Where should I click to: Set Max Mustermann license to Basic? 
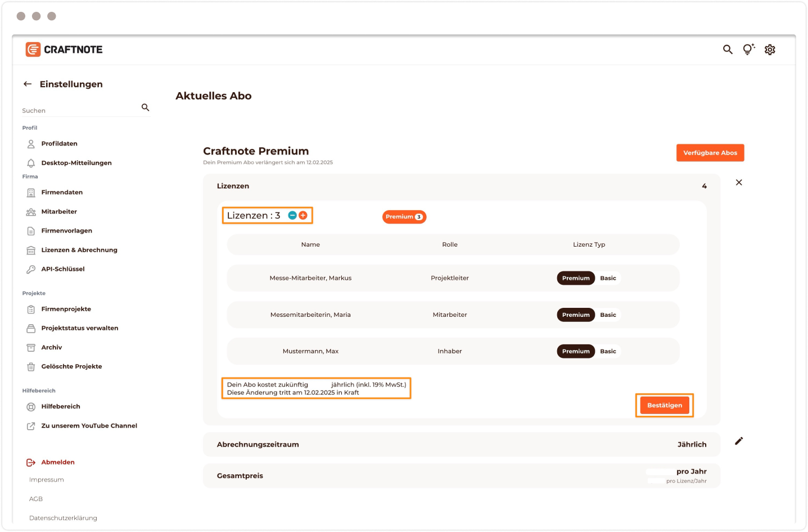(608, 352)
